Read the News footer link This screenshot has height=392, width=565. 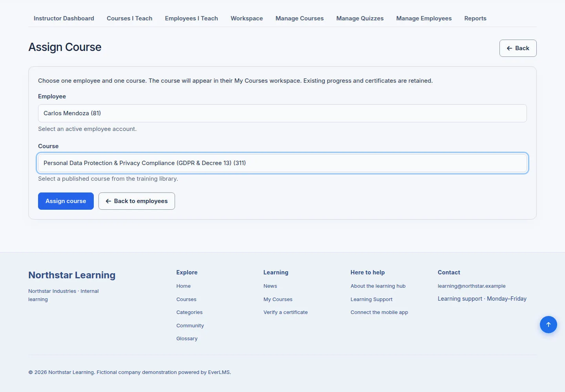point(270,286)
